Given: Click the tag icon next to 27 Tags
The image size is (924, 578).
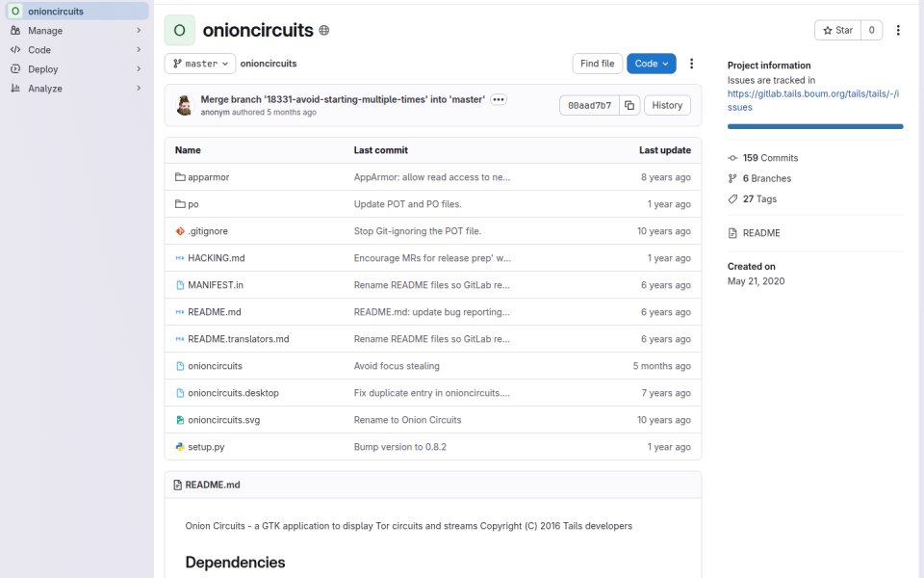Looking at the screenshot, I should [732, 199].
